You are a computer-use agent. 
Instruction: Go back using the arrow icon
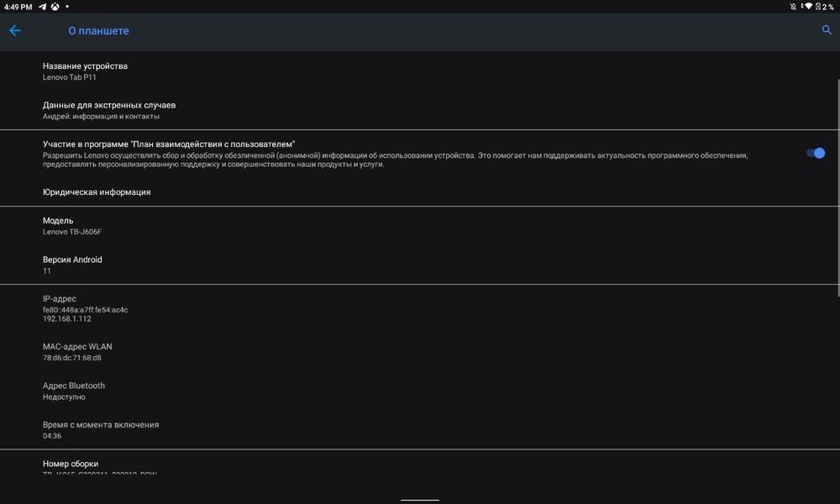coord(15,30)
